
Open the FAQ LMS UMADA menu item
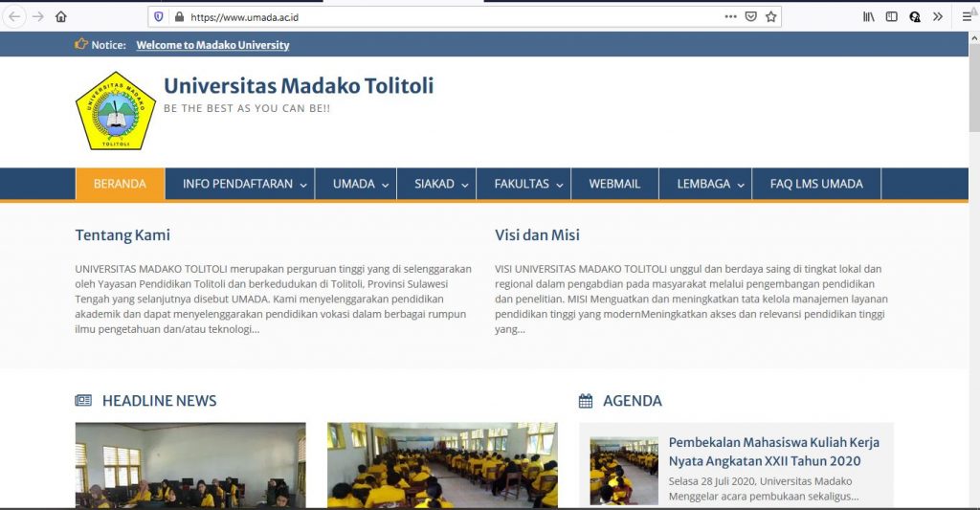pos(816,184)
